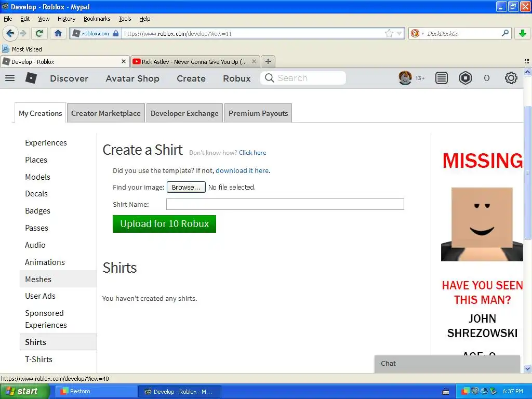Viewport: 532px width, 399px height.
Task: Click the 'download it here' template link
Action: pos(242,170)
